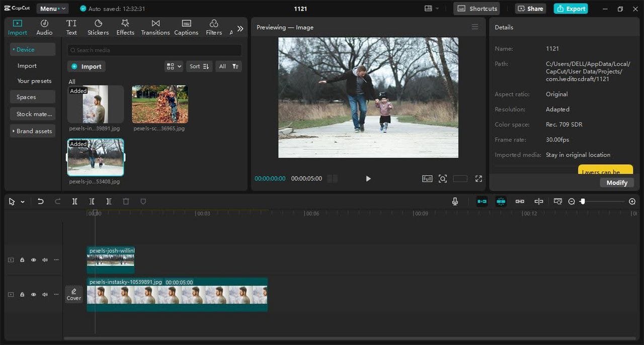This screenshot has width=644, height=345.
Task: Lock the top video track
Action: coord(22,259)
